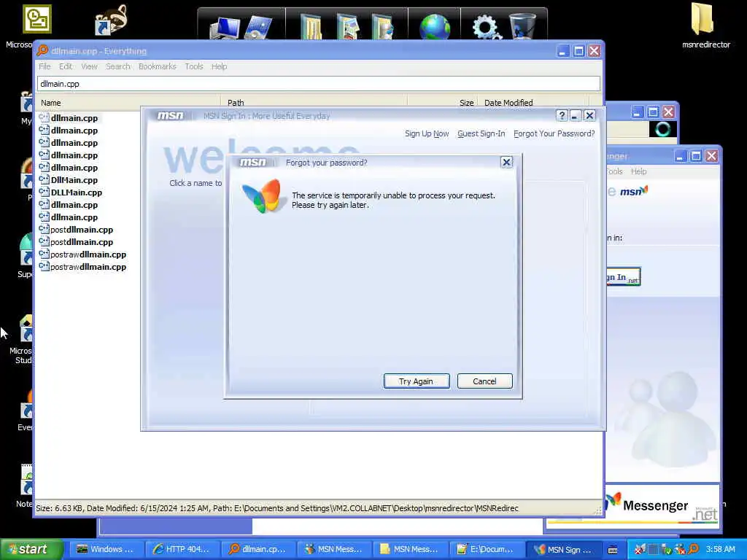The width and height of the screenshot is (747, 560).
Task: Click the ring icon in the window behind Everything
Action: pyautogui.click(x=662, y=129)
